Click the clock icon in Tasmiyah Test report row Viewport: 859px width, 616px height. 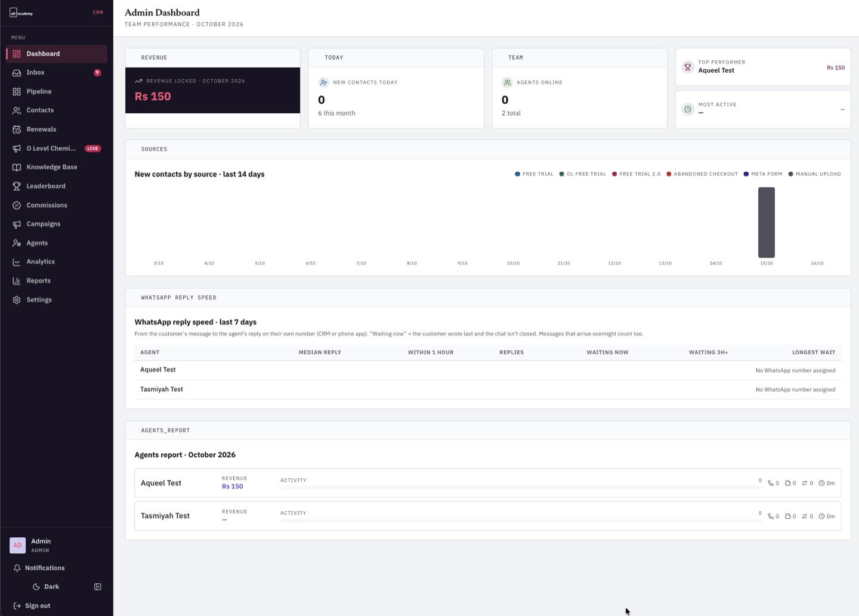822,516
